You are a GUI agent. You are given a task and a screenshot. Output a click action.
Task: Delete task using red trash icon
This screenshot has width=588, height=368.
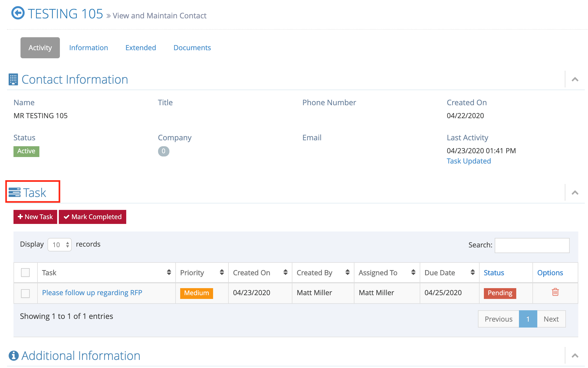tap(555, 292)
